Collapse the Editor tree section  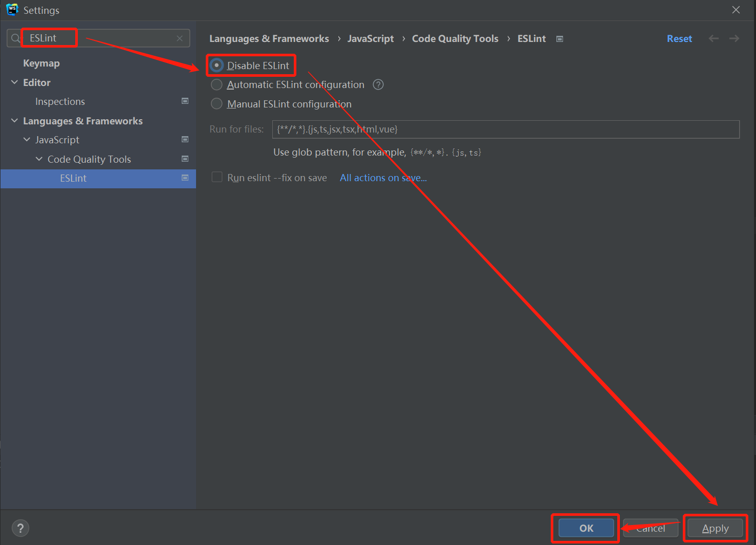(14, 82)
